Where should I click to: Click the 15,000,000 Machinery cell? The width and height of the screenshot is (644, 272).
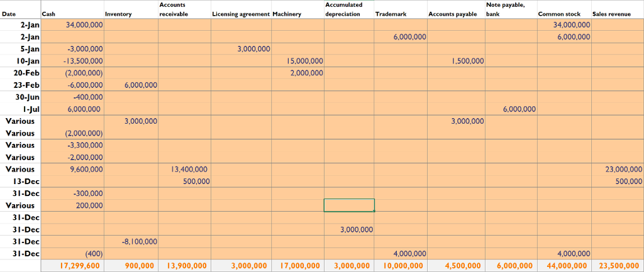click(297, 61)
